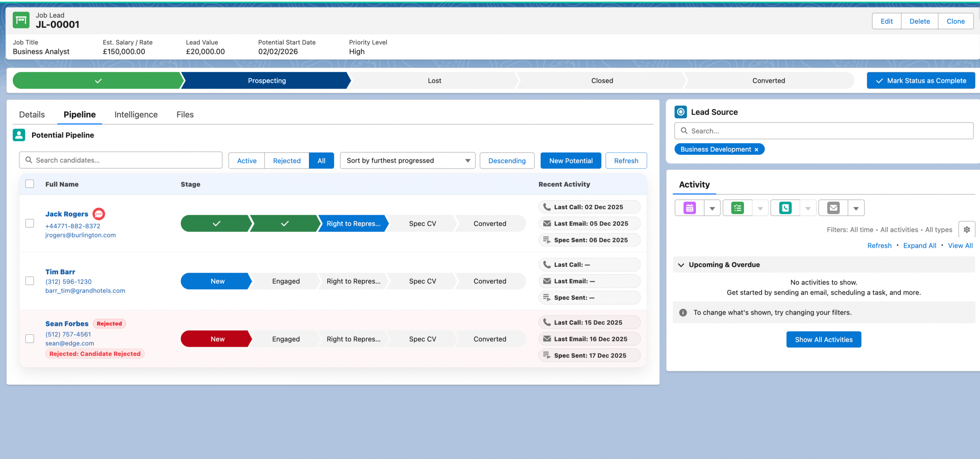
Task: Click the Potential Pipeline person icon
Action: [x=19, y=135]
